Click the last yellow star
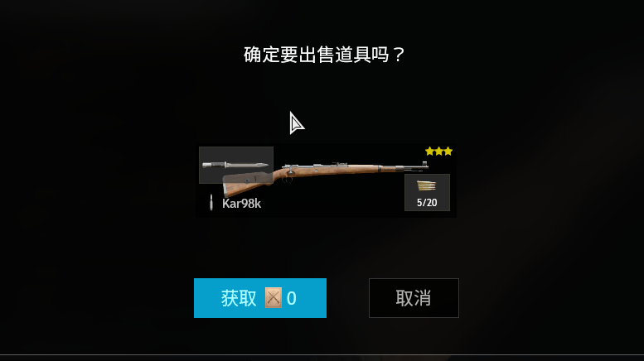This screenshot has width=644, height=361. 448,152
